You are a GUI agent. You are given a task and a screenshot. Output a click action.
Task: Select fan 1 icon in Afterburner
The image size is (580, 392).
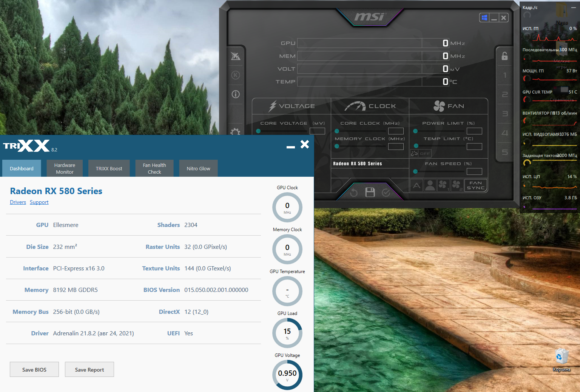click(x=443, y=185)
